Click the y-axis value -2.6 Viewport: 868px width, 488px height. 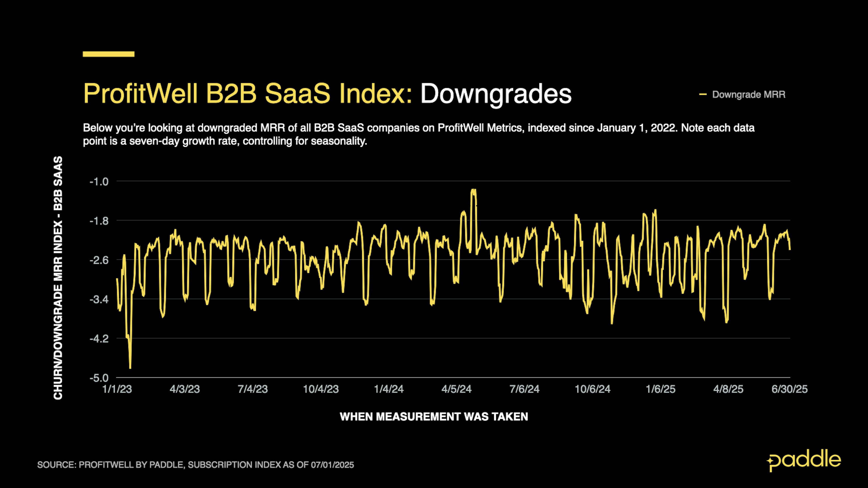click(x=99, y=260)
